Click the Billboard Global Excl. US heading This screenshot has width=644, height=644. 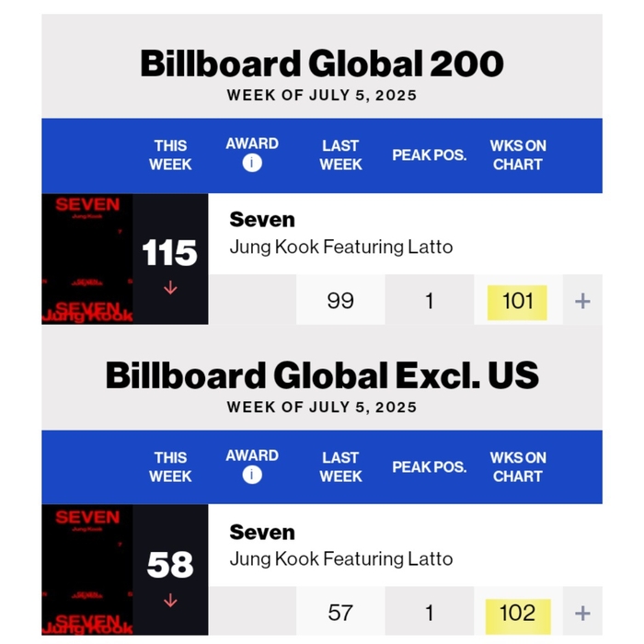pos(322,375)
